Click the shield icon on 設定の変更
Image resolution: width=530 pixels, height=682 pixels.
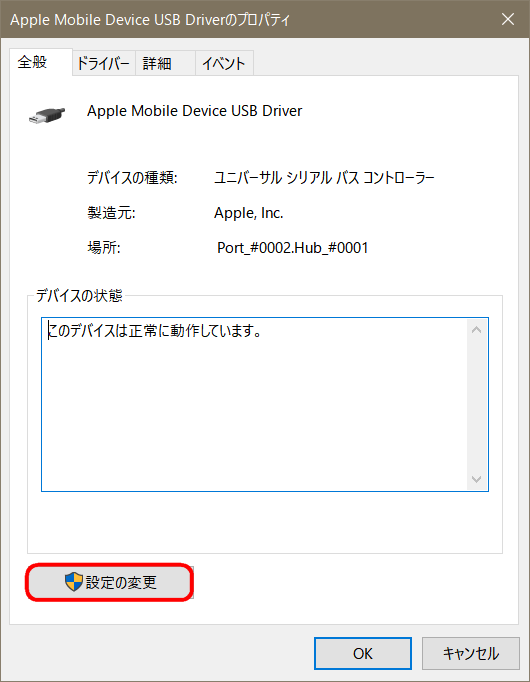73,582
